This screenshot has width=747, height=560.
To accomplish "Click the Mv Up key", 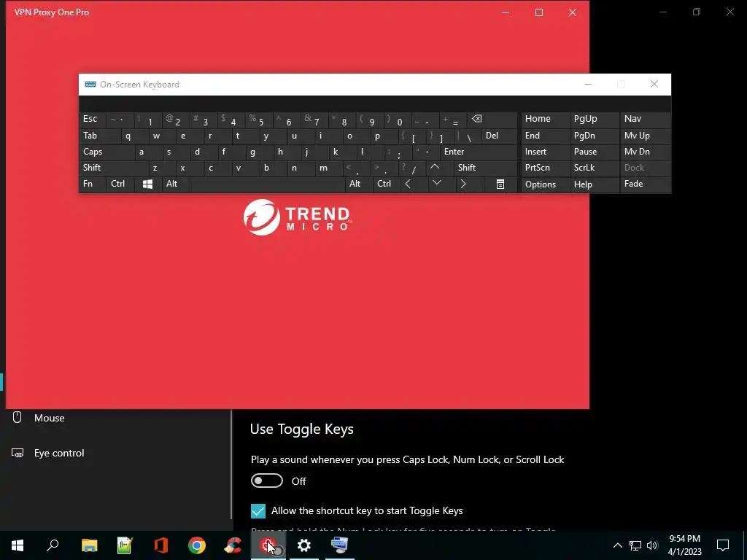I will pos(645,136).
